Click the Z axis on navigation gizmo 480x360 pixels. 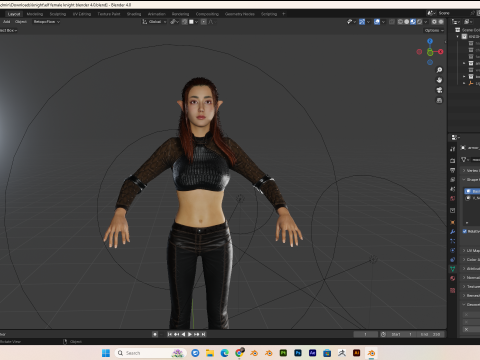click(430, 41)
